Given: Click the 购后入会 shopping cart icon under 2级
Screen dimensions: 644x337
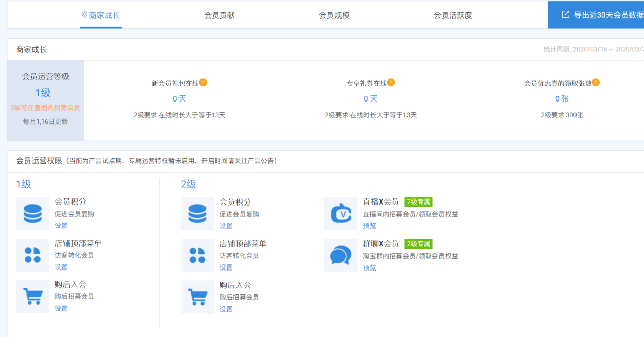Looking at the screenshot, I should (x=197, y=296).
